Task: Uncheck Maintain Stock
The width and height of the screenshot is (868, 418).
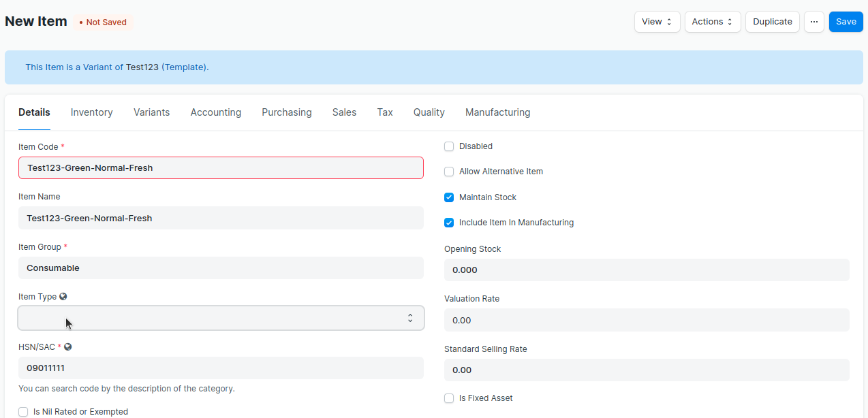Action: click(449, 197)
